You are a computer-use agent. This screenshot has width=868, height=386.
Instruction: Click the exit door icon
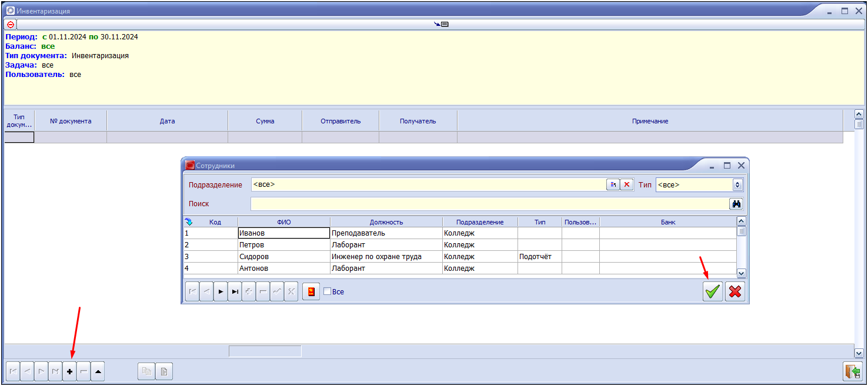click(852, 371)
